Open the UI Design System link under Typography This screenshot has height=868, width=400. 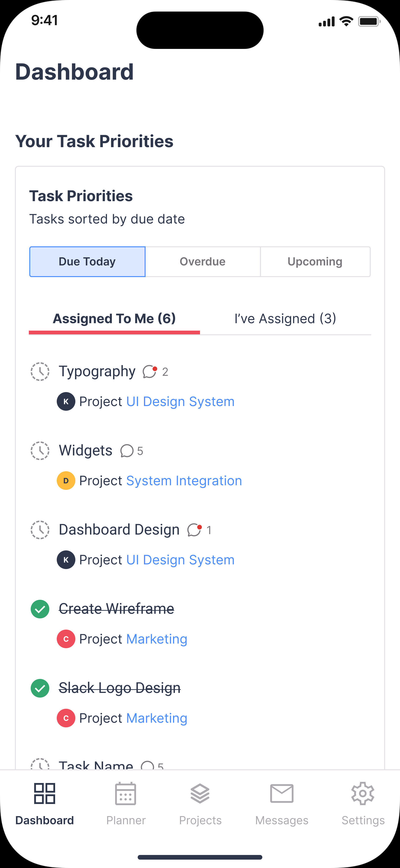(x=180, y=402)
